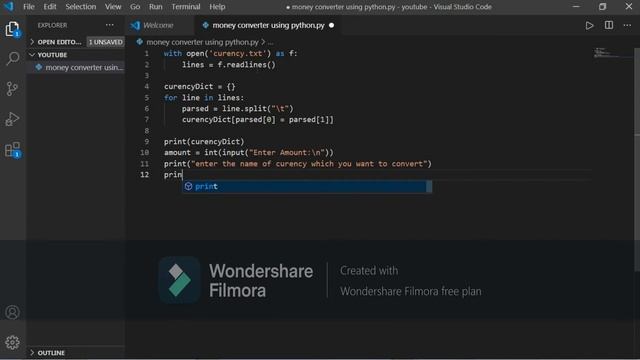640x360 pixels.
Task: Open the Source Control view
Action: (x=12, y=89)
